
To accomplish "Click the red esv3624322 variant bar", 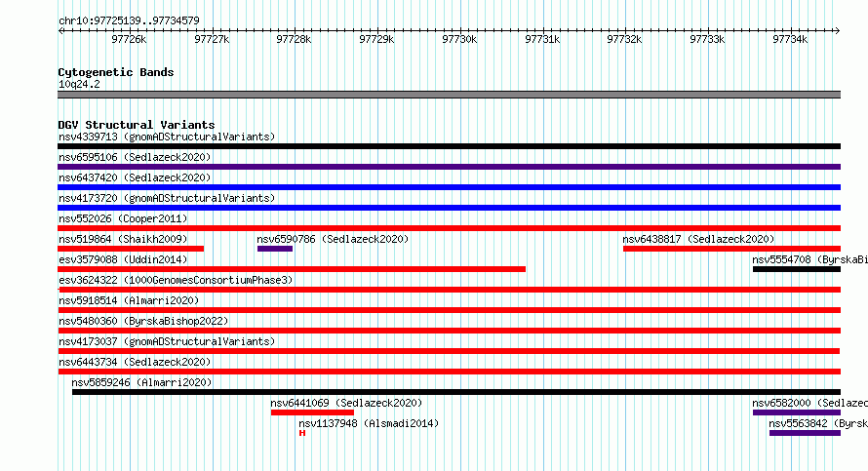I will 449,290.
